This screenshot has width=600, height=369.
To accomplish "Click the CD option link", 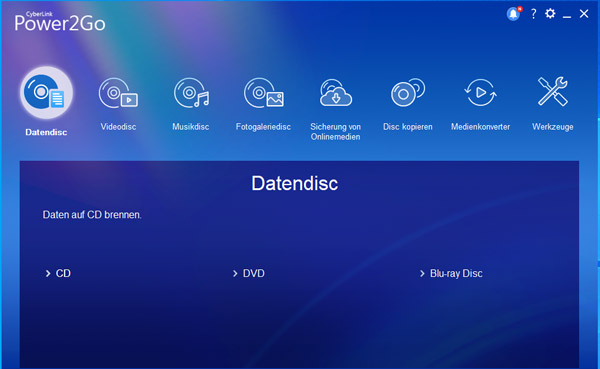I will coord(63,273).
